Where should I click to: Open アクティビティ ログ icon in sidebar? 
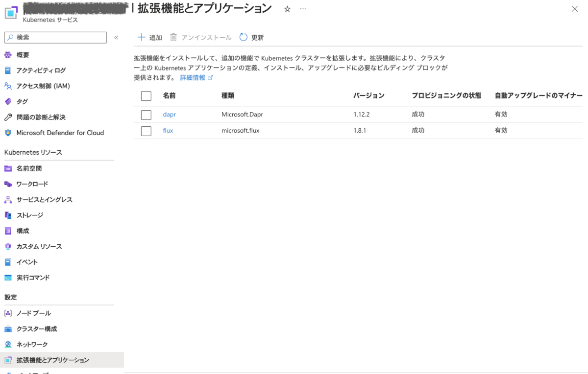8,70
